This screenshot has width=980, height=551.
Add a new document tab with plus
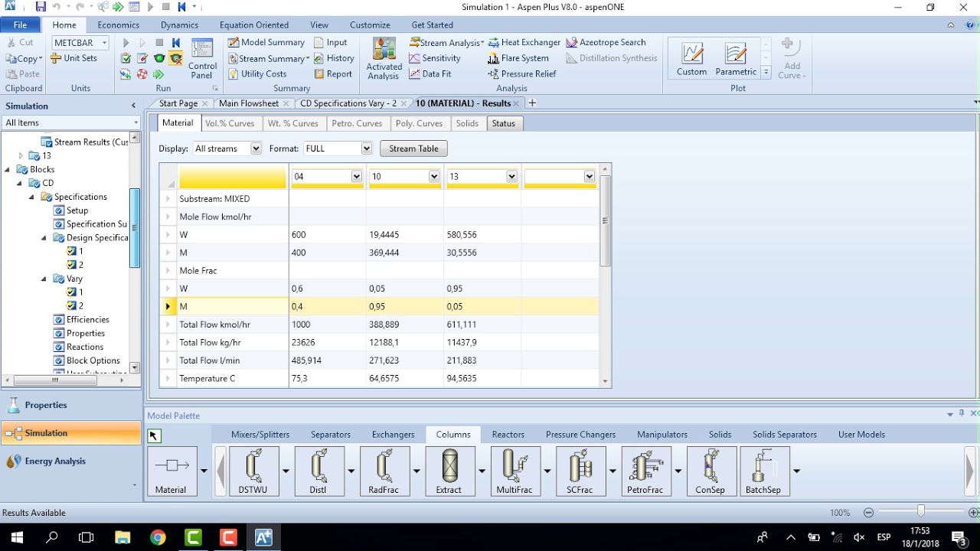532,103
